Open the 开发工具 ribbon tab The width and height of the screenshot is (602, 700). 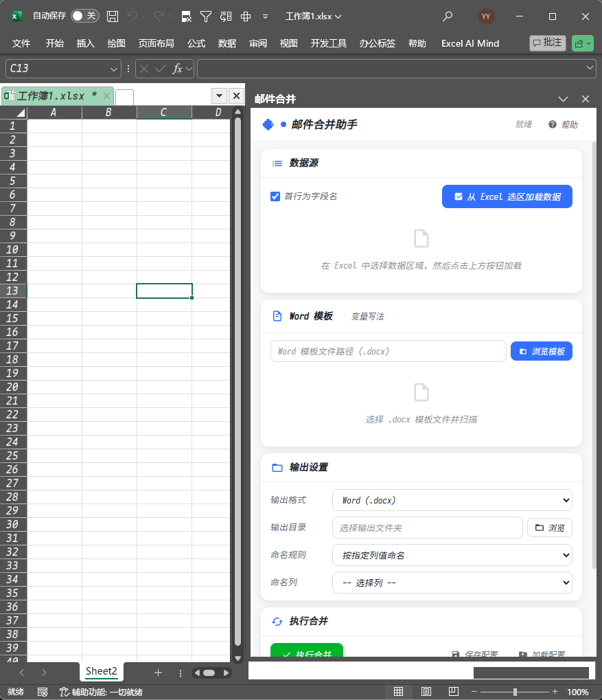[x=329, y=43]
